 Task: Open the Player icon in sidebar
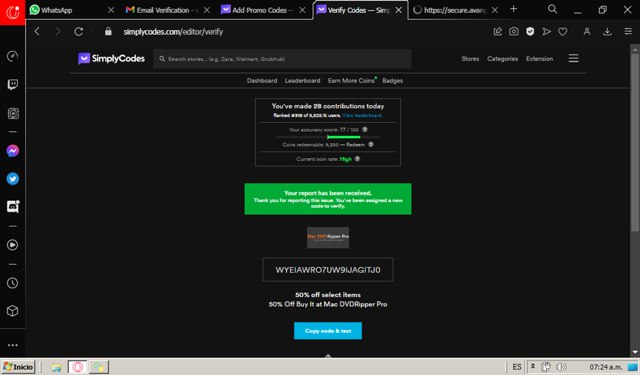click(13, 245)
